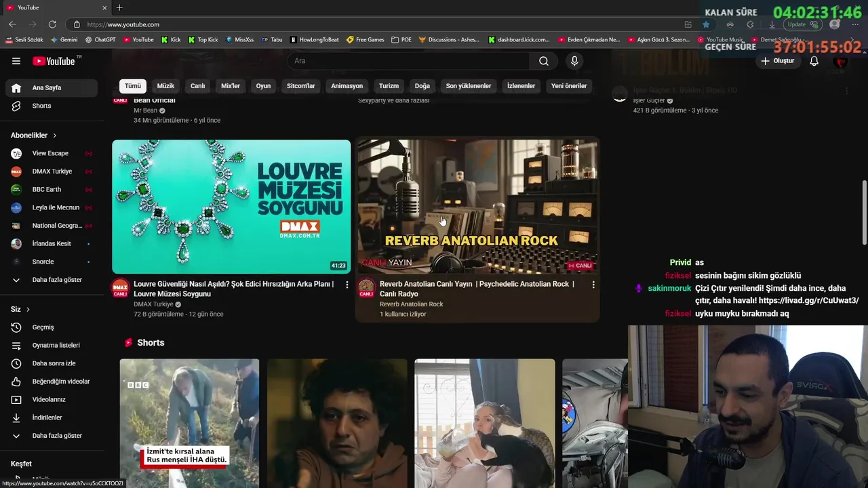The height and width of the screenshot is (488, 868).
Task: Open the Louvre Güvenliği video title
Action: point(234,289)
